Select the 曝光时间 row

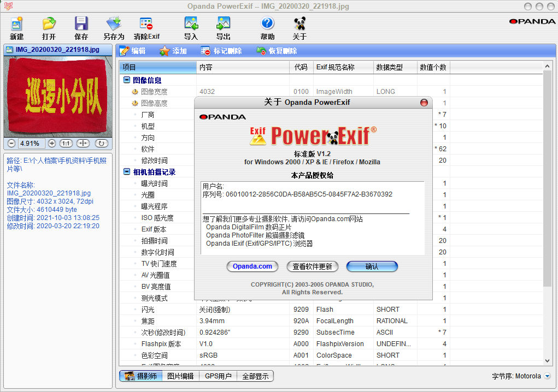[x=154, y=183]
